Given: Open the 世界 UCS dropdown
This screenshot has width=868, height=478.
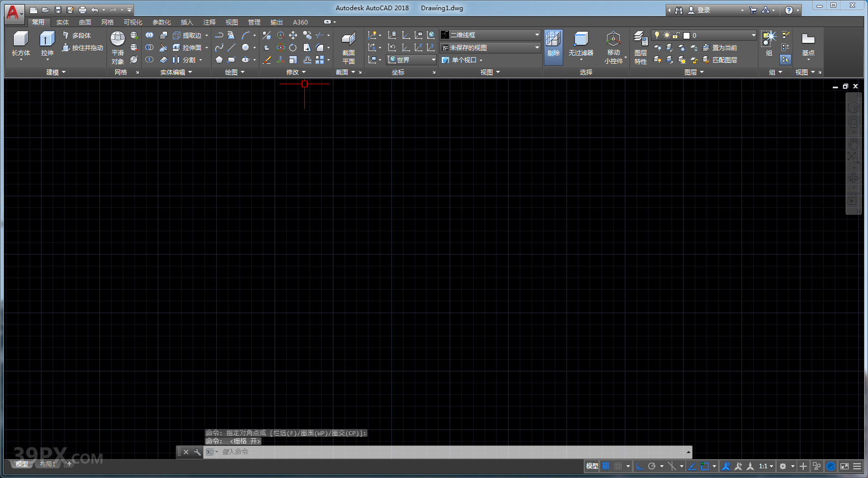Looking at the screenshot, I should click(x=411, y=60).
